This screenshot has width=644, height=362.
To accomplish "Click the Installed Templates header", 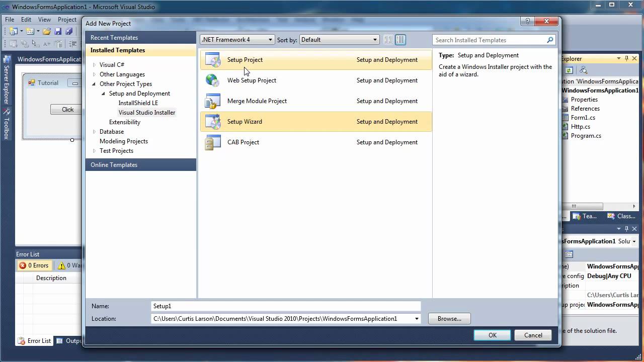I will tap(141, 50).
